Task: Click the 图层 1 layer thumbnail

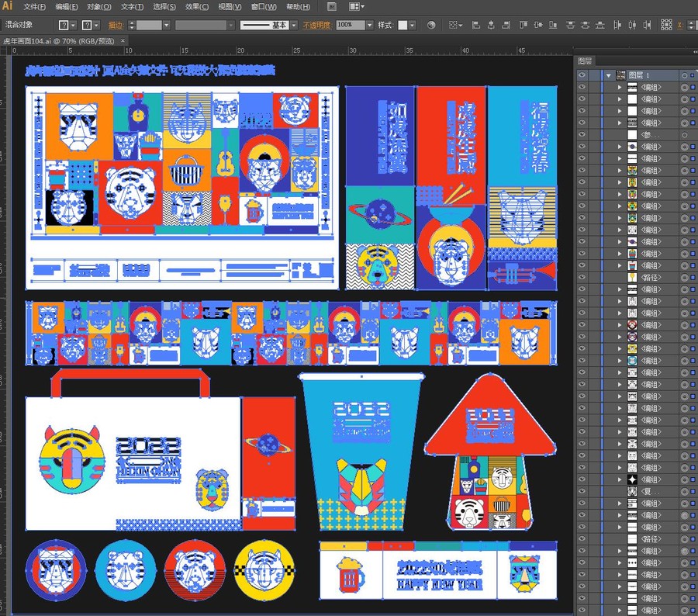Action: click(x=620, y=75)
